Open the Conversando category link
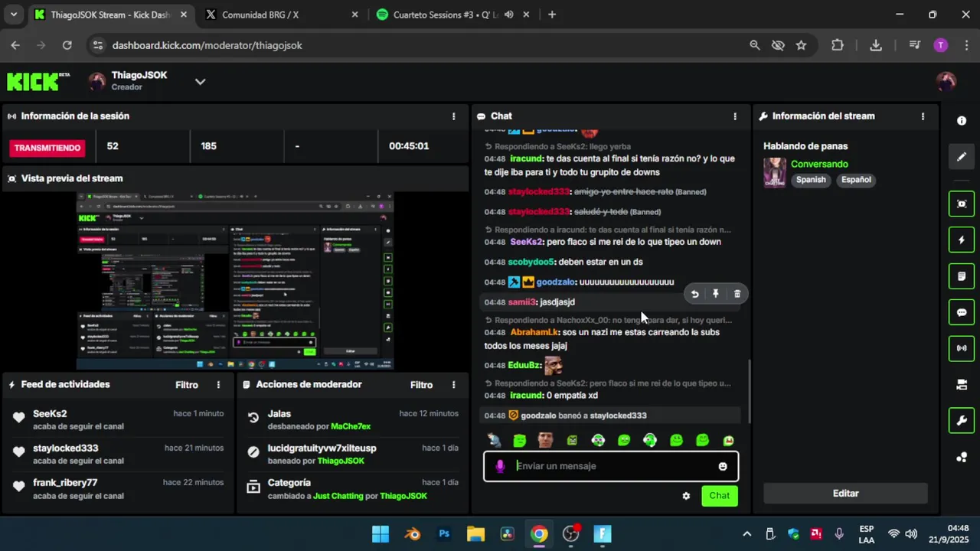This screenshot has height=551, width=980. click(x=819, y=164)
